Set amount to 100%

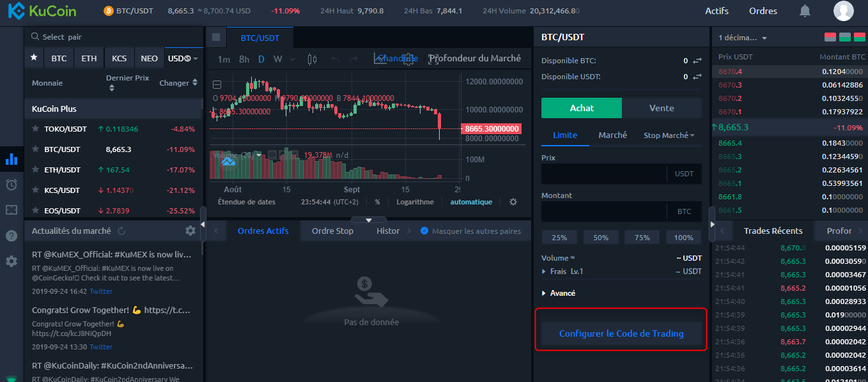tap(683, 238)
